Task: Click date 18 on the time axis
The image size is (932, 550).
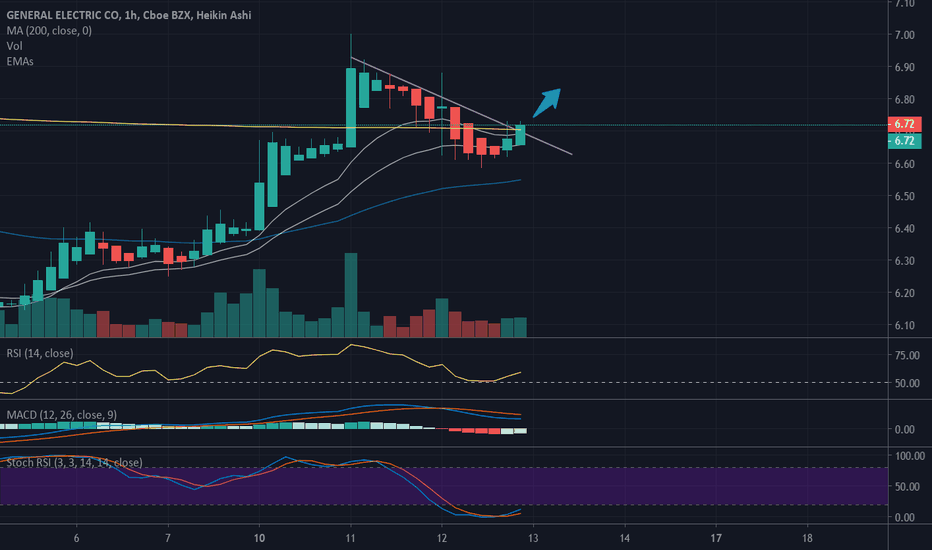Action: pyautogui.click(x=807, y=538)
